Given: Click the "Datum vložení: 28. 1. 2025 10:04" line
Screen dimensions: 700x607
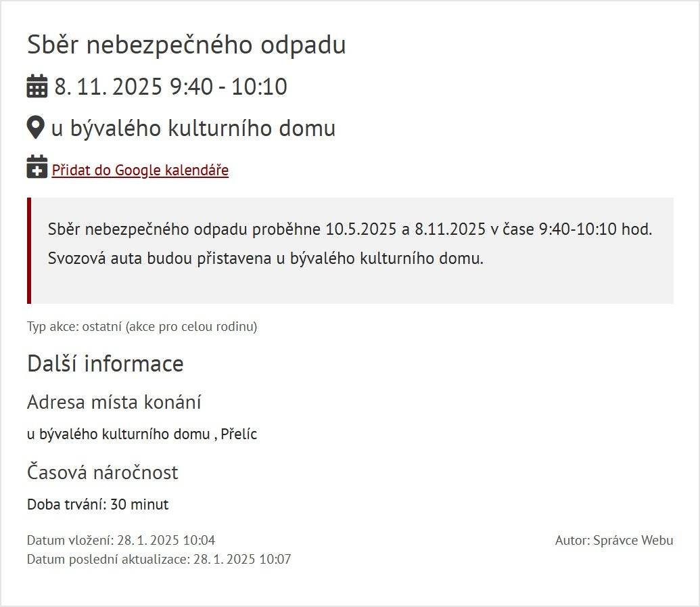Looking at the screenshot, I should tap(120, 540).
